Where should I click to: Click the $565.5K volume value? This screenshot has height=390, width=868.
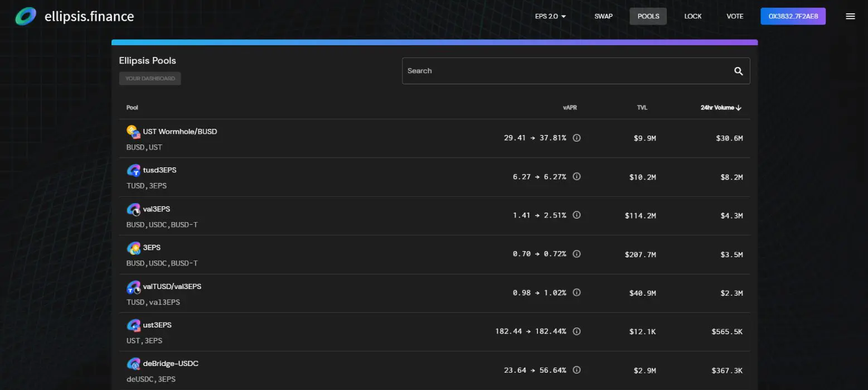(x=728, y=332)
